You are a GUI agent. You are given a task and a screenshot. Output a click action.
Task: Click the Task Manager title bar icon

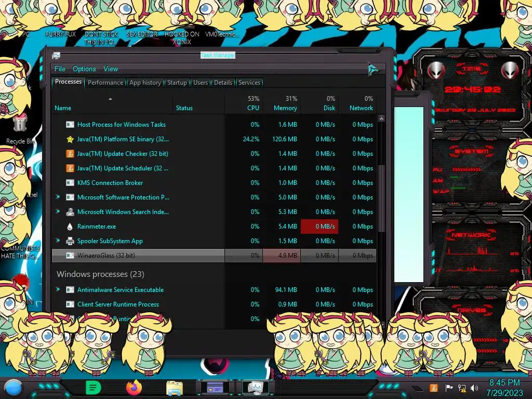56,55
